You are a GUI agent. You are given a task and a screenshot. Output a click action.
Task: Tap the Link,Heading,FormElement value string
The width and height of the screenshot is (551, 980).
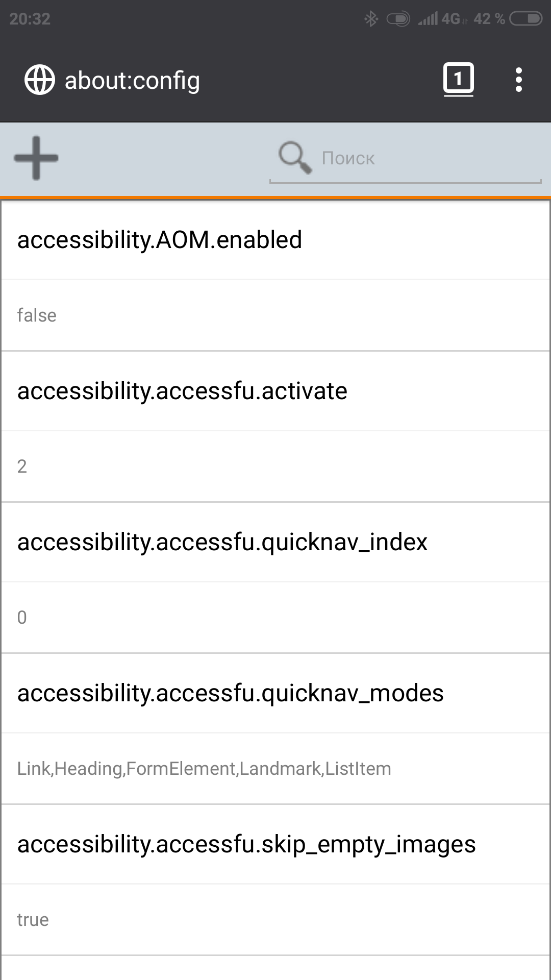point(204,769)
